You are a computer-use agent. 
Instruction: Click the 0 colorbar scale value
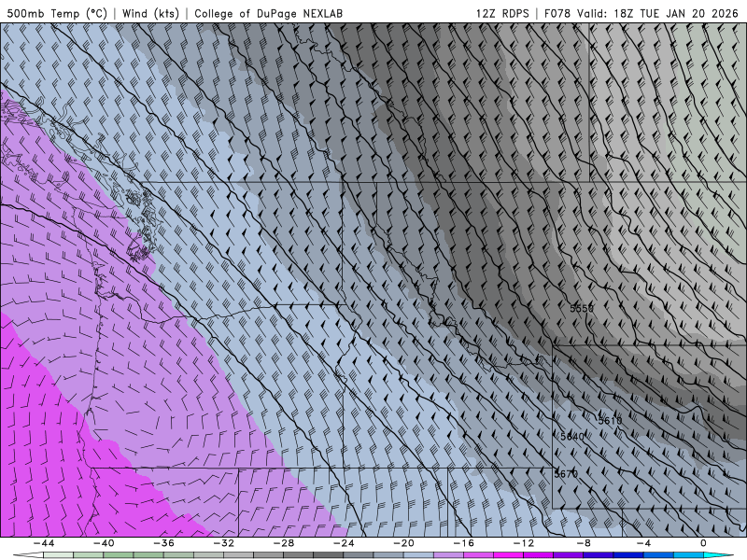pyautogui.click(x=703, y=543)
